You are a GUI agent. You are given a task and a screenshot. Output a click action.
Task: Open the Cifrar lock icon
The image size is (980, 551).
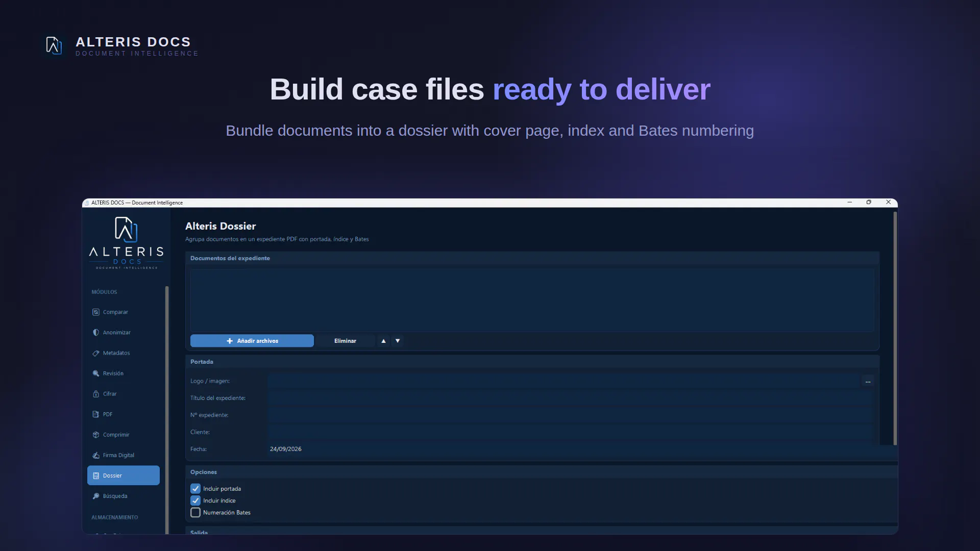(95, 394)
